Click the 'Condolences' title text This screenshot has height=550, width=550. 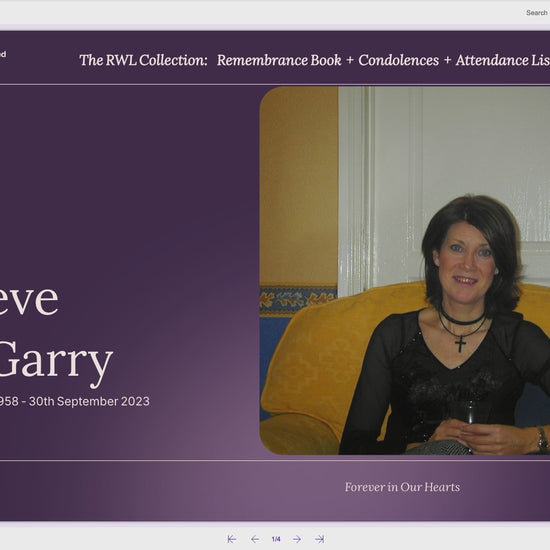pos(398,60)
